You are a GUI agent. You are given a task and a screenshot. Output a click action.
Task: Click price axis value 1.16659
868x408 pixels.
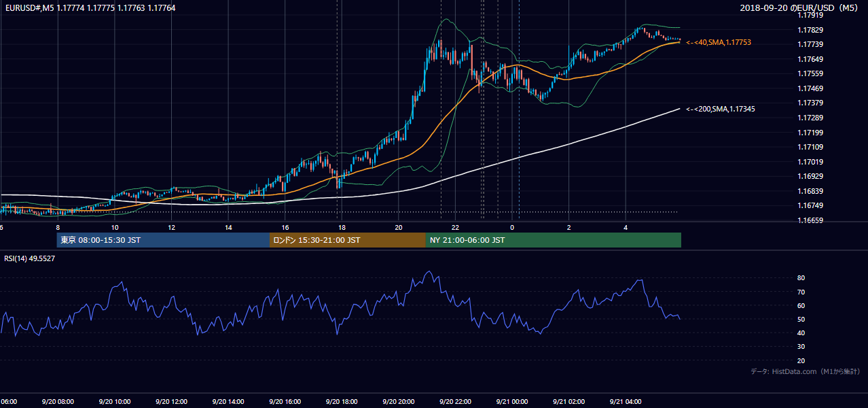(x=810, y=220)
